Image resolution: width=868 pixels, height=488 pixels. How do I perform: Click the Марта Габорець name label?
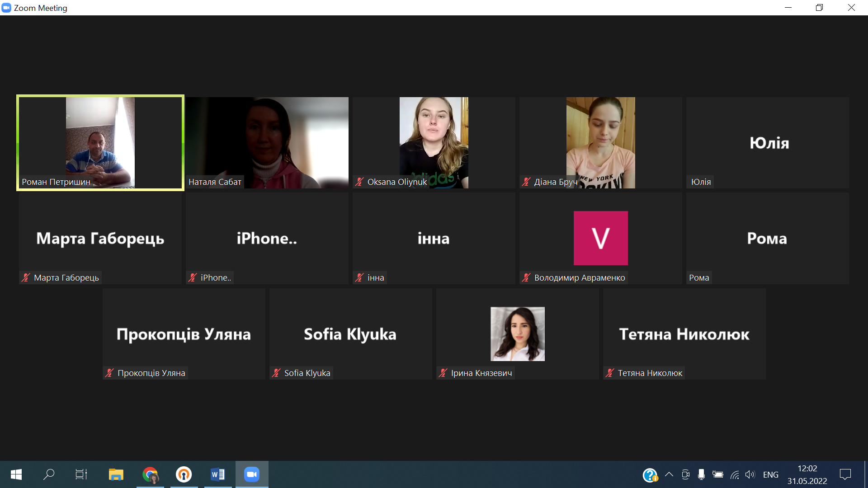click(66, 277)
